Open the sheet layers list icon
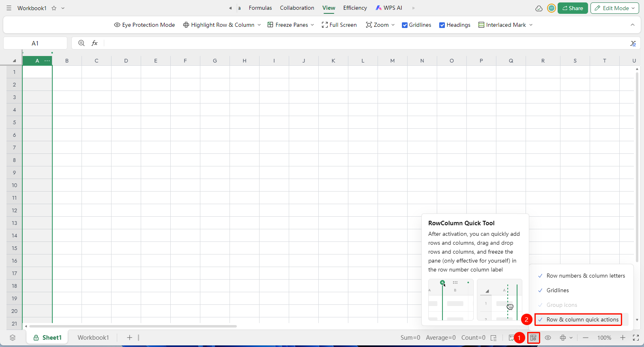The height and width of the screenshot is (347, 644). (13, 338)
